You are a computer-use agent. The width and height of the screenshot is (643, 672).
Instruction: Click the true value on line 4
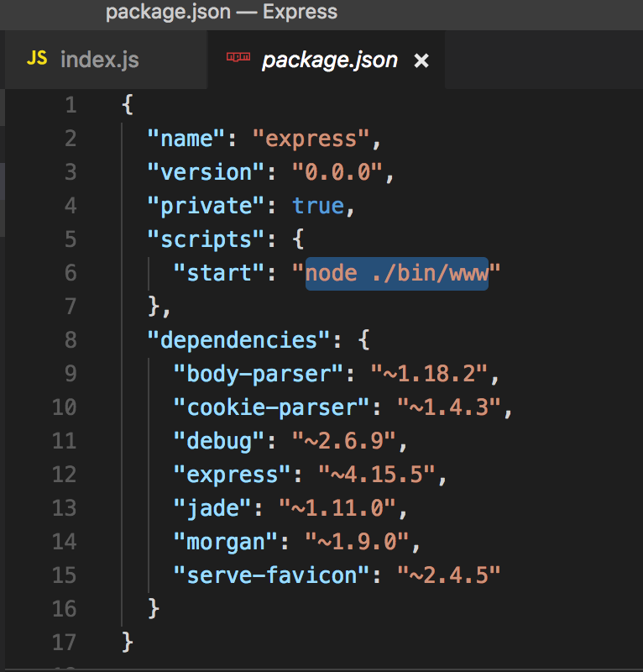coord(318,206)
